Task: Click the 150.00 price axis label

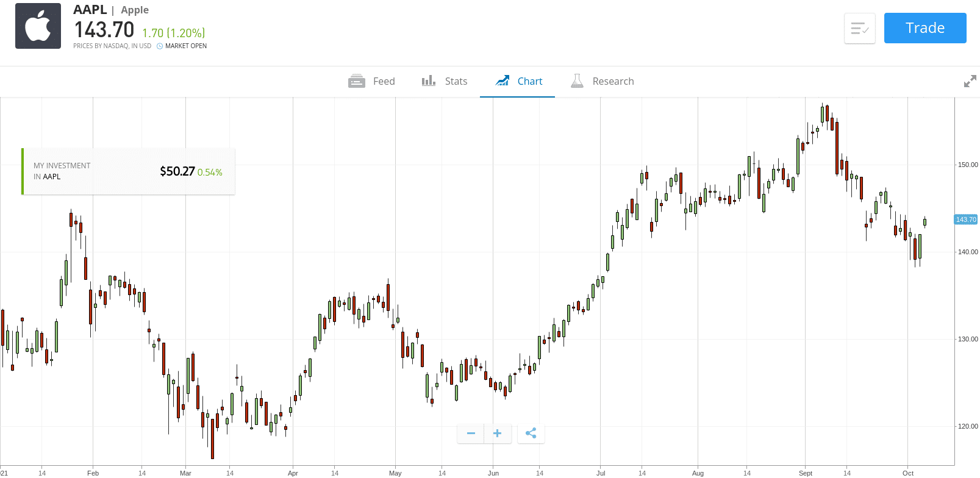Action: [968, 165]
